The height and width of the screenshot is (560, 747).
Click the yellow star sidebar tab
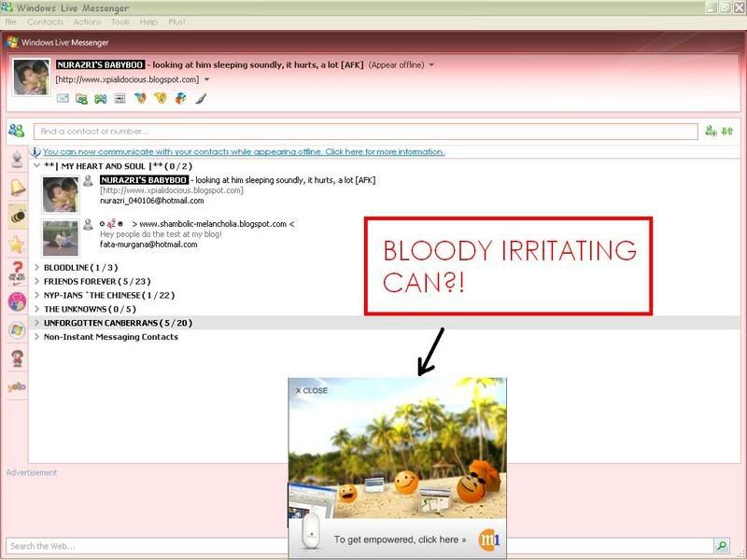[x=17, y=245]
